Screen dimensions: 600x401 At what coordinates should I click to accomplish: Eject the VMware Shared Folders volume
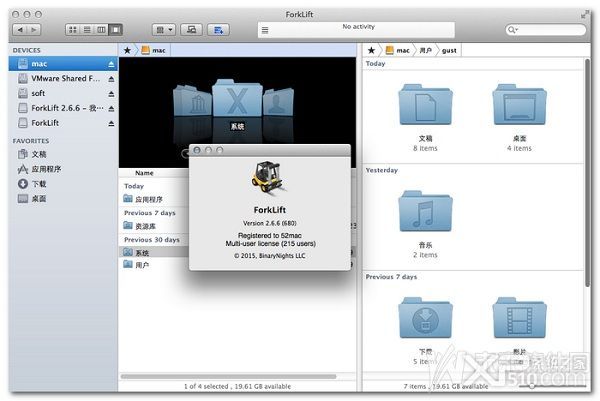pyautogui.click(x=111, y=79)
